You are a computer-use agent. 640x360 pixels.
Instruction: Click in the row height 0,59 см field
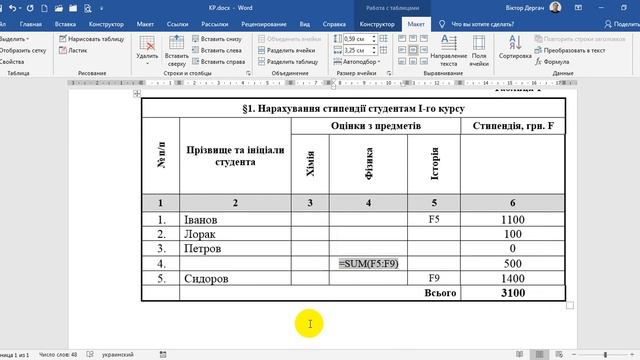(x=357, y=39)
